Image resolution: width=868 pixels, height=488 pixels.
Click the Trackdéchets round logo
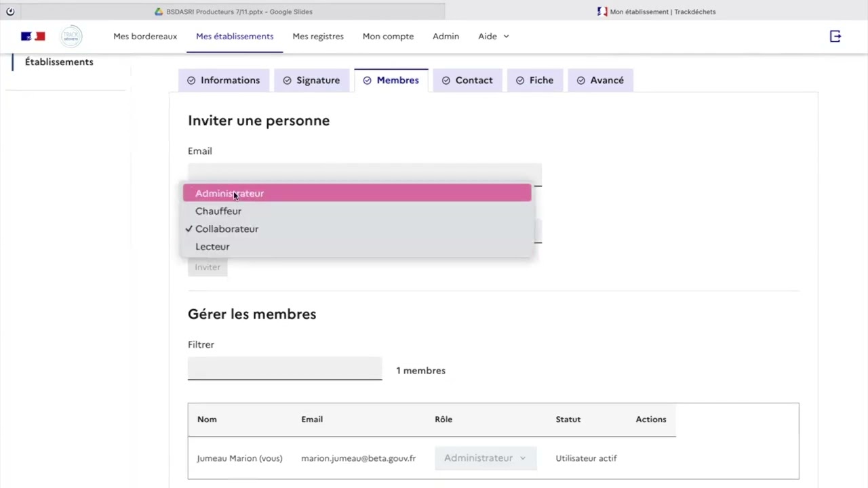[x=71, y=37]
